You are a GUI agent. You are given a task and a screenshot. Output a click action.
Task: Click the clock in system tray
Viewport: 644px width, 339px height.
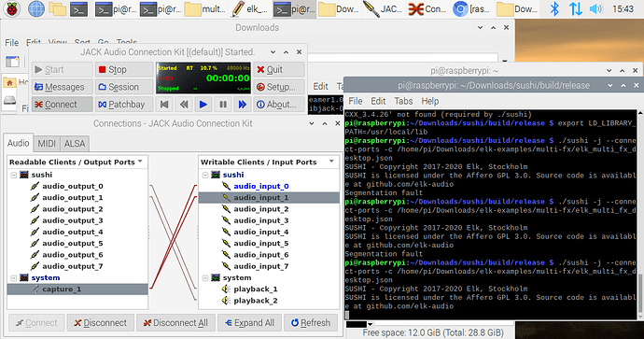coord(623,8)
